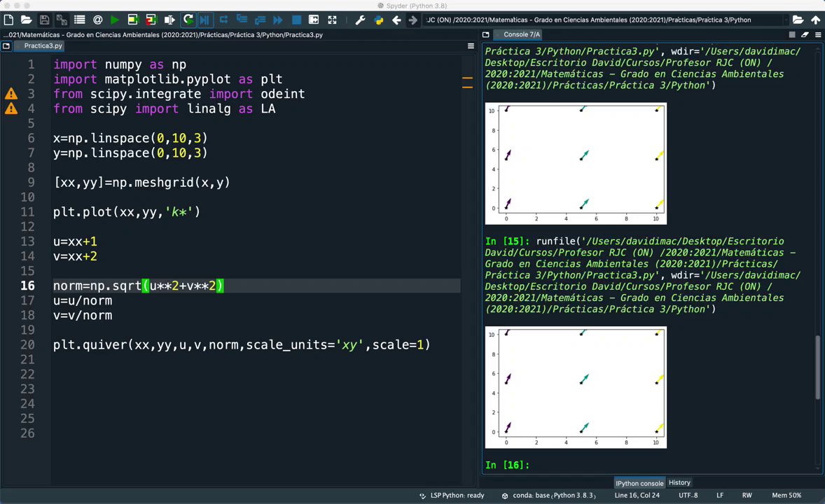Click the console vertical scrollbar

pos(817,367)
